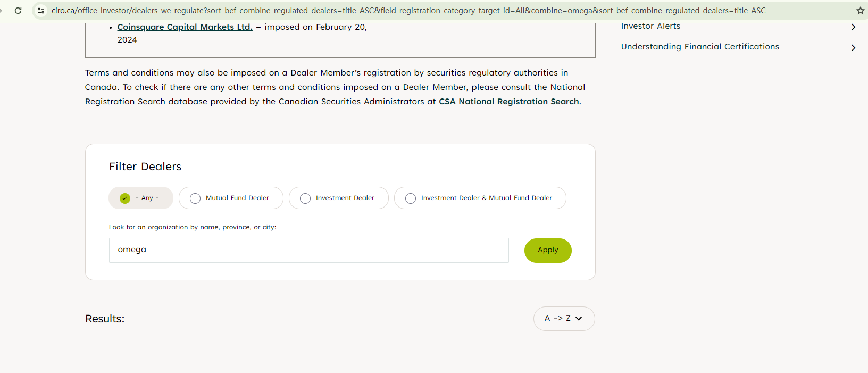
Task: Click the green checkmark on the Any option
Action: coord(125,198)
